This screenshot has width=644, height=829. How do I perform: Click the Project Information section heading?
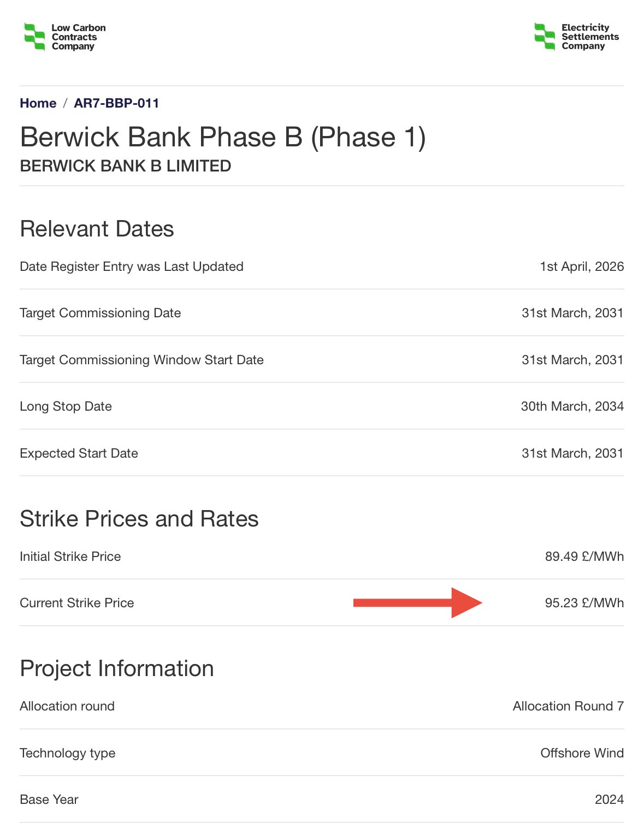point(116,668)
